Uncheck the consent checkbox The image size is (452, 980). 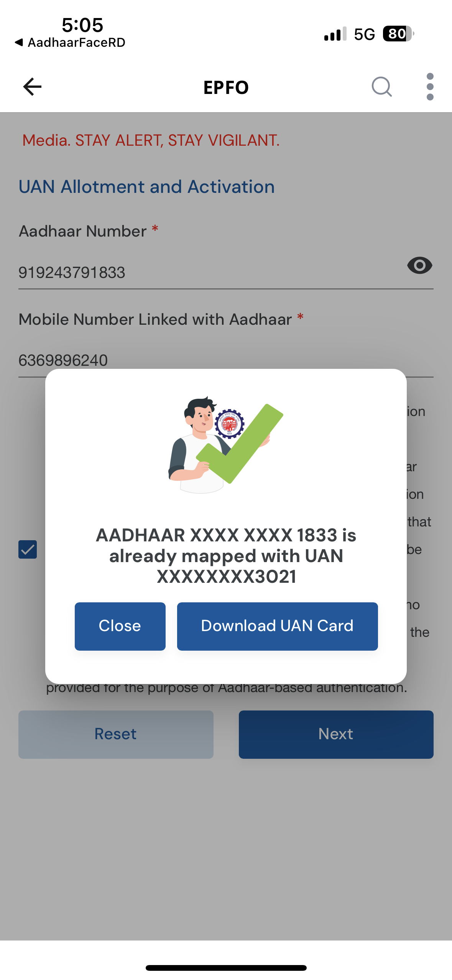pos(28,549)
